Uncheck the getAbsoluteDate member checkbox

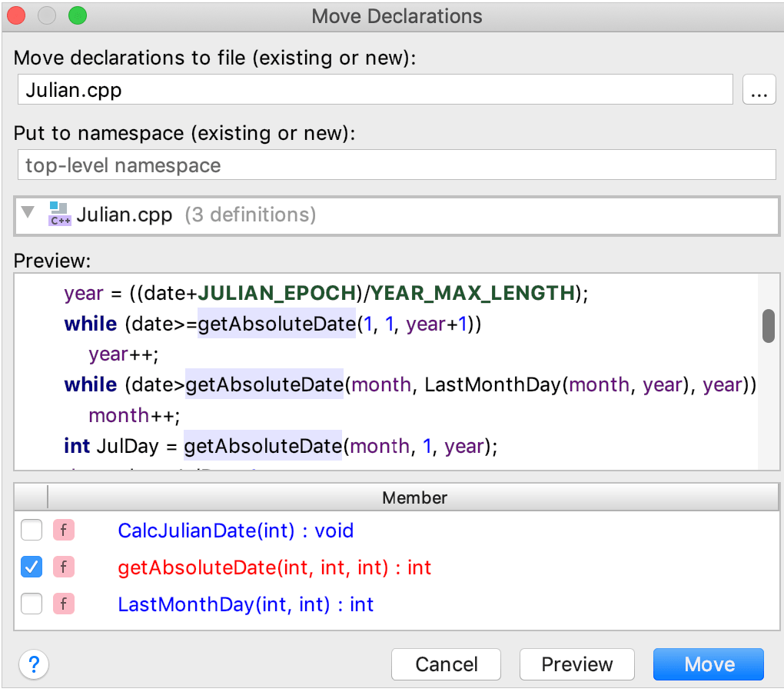[x=31, y=567]
